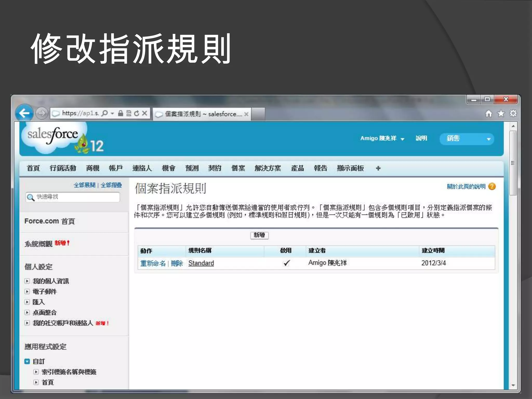Go to the 首頁 navigation tab

(33, 168)
